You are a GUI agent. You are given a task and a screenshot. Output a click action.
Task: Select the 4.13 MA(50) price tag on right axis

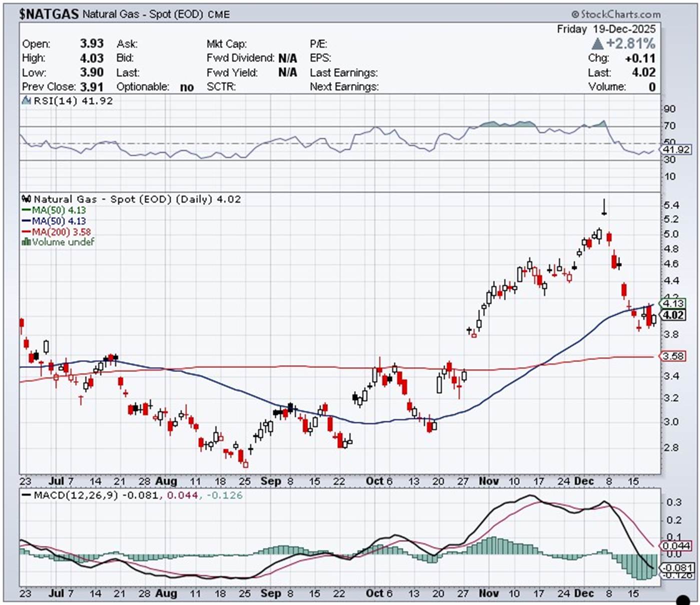tap(673, 303)
